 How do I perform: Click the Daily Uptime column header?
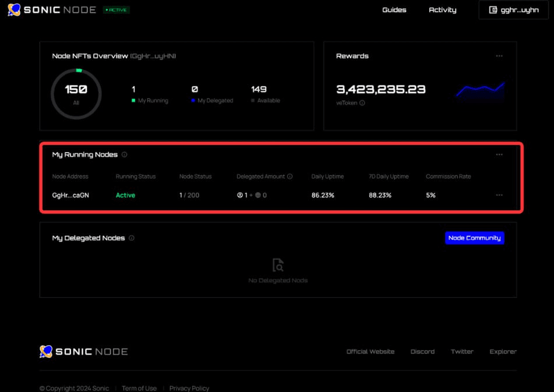point(327,176)
